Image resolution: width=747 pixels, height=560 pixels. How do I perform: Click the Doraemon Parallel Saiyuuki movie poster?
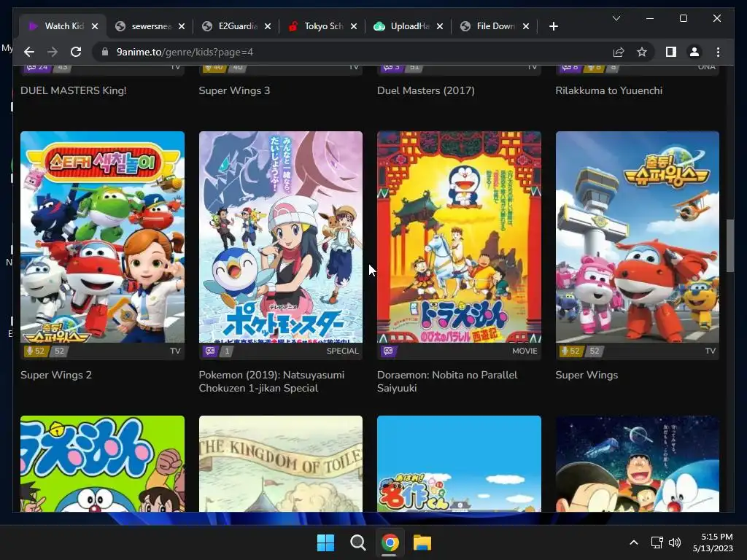tap(460, 237)
